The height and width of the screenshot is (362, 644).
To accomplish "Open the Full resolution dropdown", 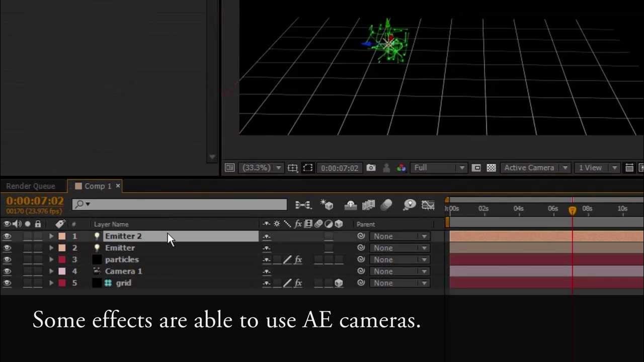I will [439, 167].
